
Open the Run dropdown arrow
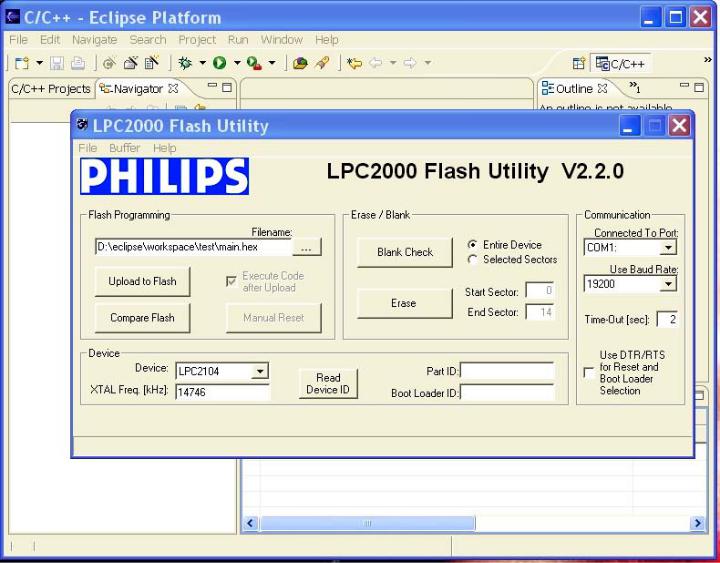pos(237,63)
